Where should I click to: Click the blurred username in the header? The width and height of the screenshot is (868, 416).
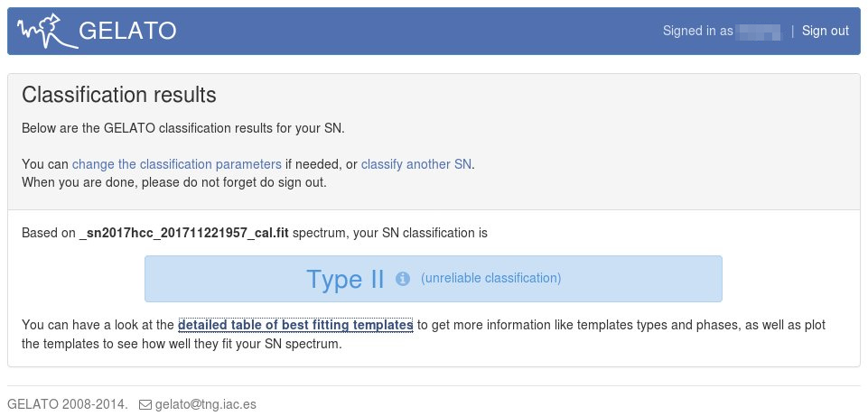(x=757, y=32)
